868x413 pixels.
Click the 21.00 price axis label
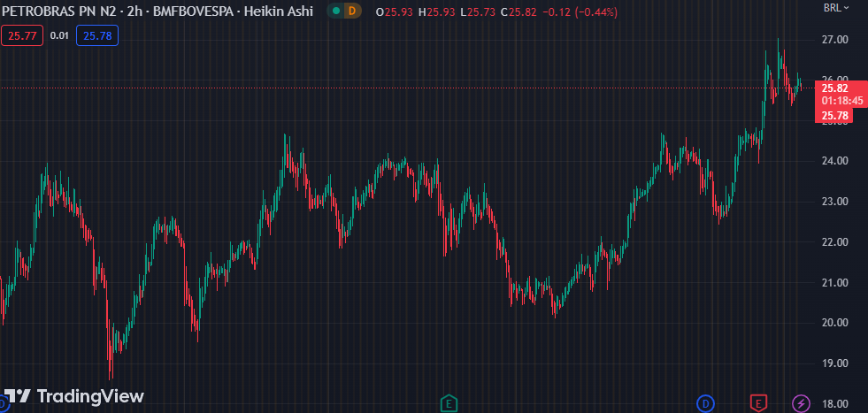click(x=834, y=283)
